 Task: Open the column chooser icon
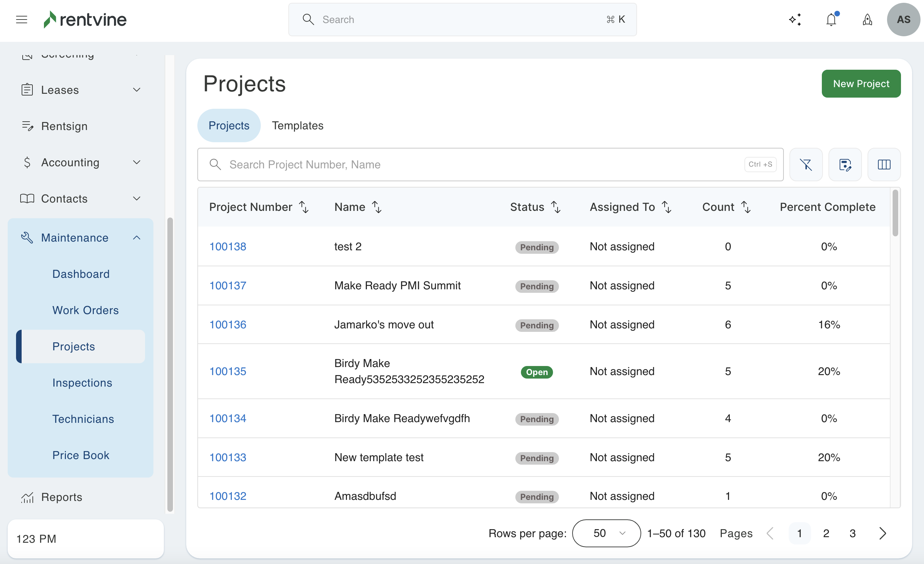(884, 165)
